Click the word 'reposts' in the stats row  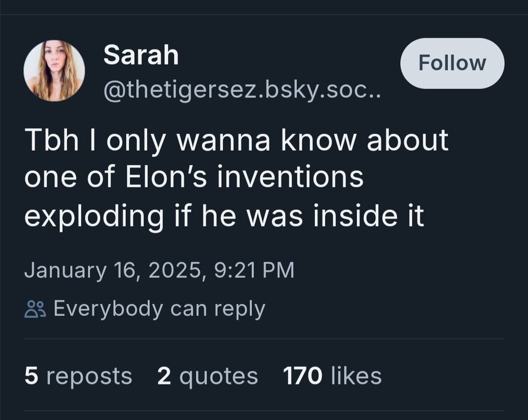89,377
